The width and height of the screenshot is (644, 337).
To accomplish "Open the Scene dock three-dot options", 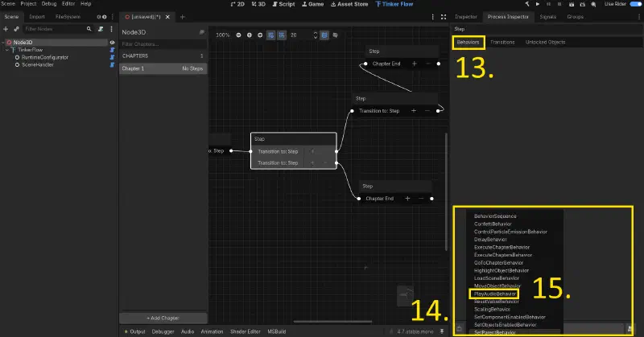I will point(111,29).
